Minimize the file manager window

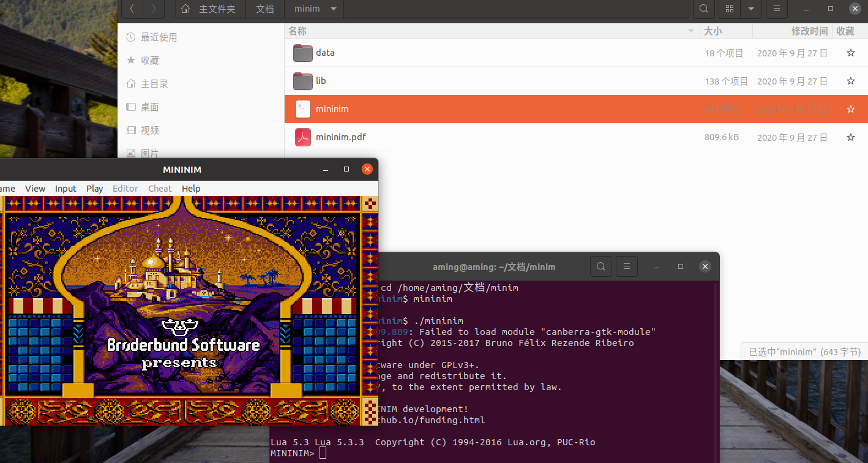tap(806, 9)
